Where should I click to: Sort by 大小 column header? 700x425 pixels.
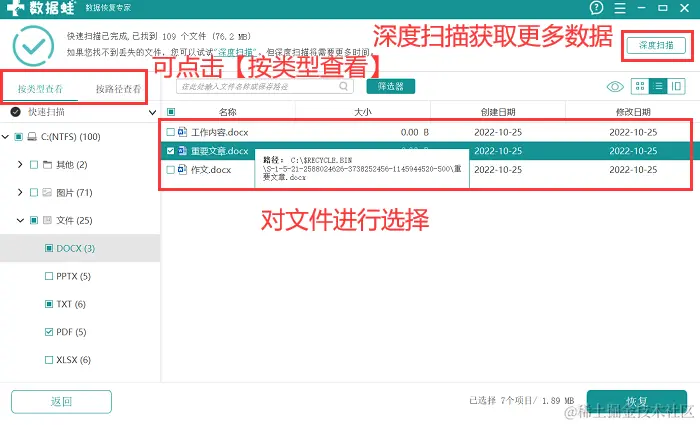(362, 112)
